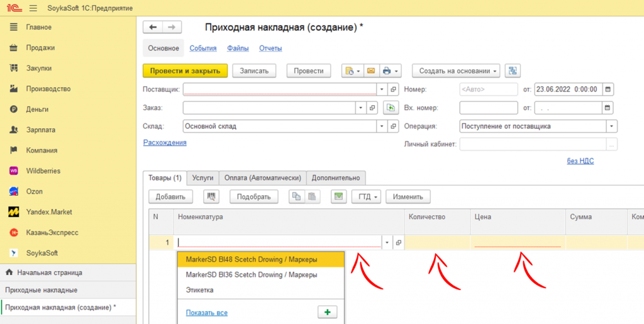Expand the Поставщик dropdown list
Screen dimensions: 644x324
pos(382,89)
